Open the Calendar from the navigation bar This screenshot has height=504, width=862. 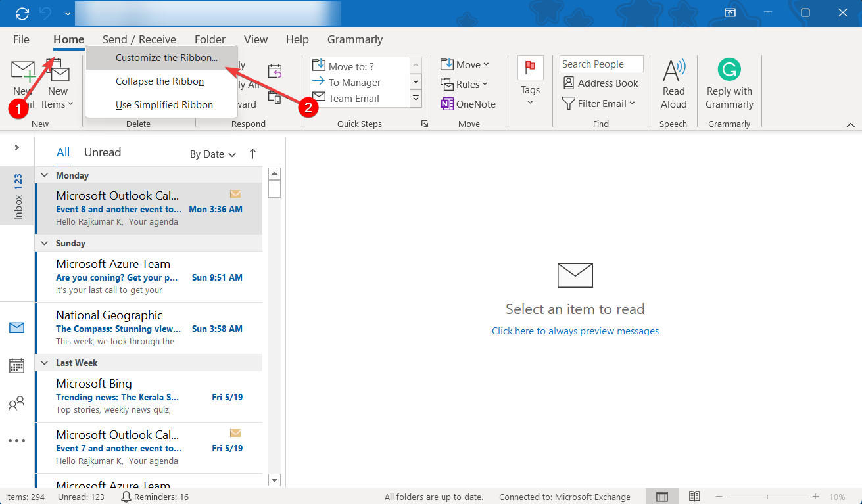pyautogui.click(x=16, y=365)
